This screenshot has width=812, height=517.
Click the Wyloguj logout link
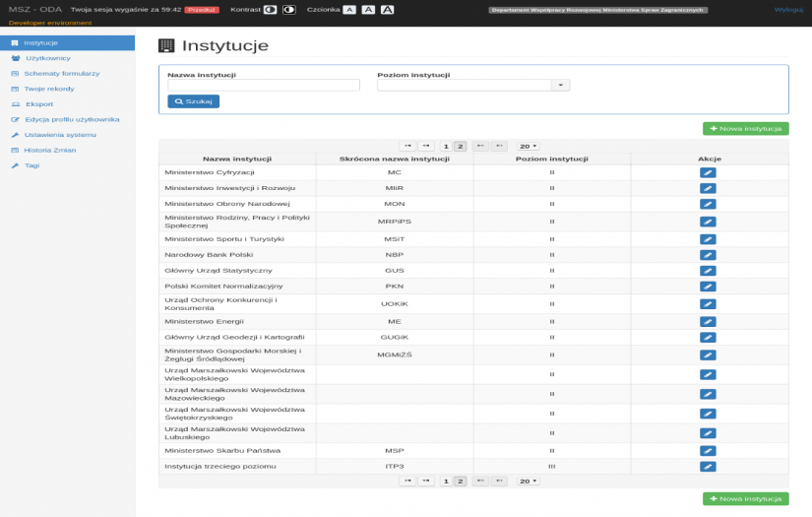click(788, 9)
